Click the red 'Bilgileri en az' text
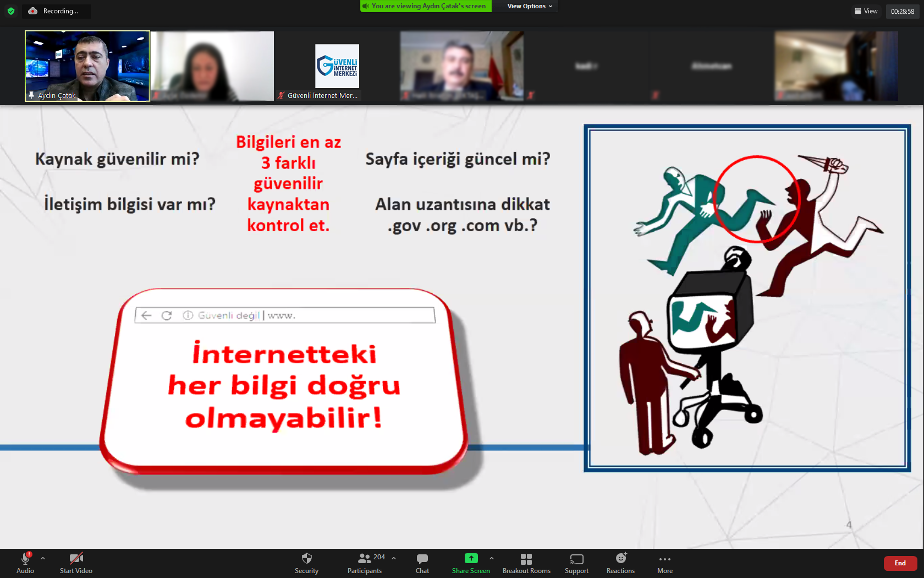This screenshot has height=578, width=924. tap(289, 142)
